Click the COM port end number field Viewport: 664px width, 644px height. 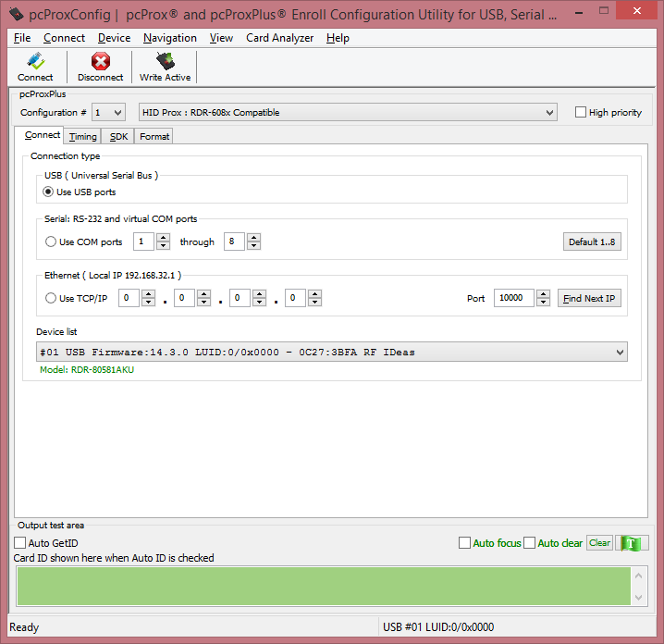[x=234, y=241]
